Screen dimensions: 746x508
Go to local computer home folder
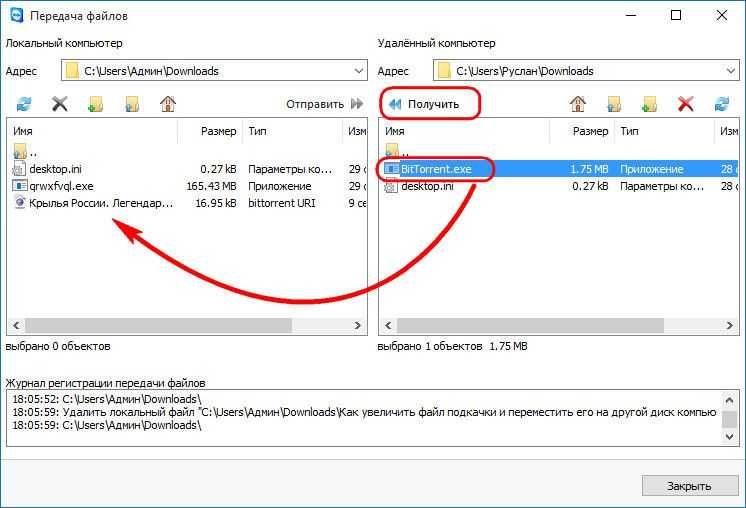[x=167, y=104]
